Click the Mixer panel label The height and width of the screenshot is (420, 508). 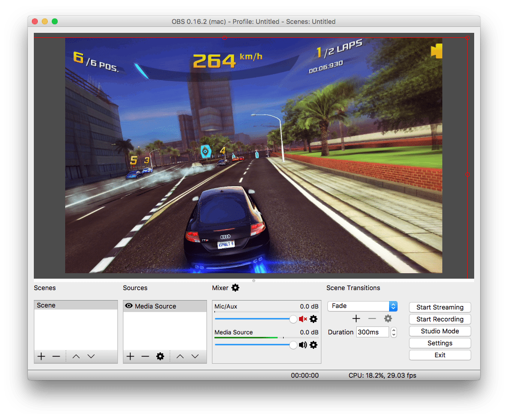pos(220,288)
